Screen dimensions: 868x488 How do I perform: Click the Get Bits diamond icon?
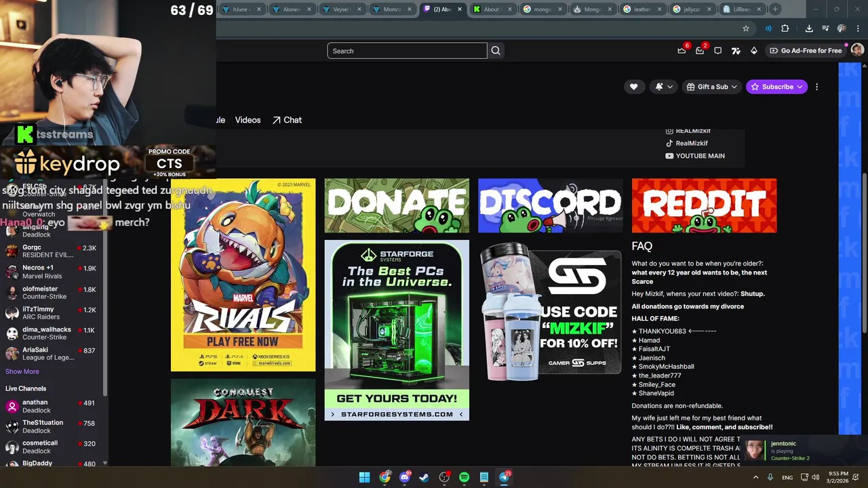(x=753, y=51)
